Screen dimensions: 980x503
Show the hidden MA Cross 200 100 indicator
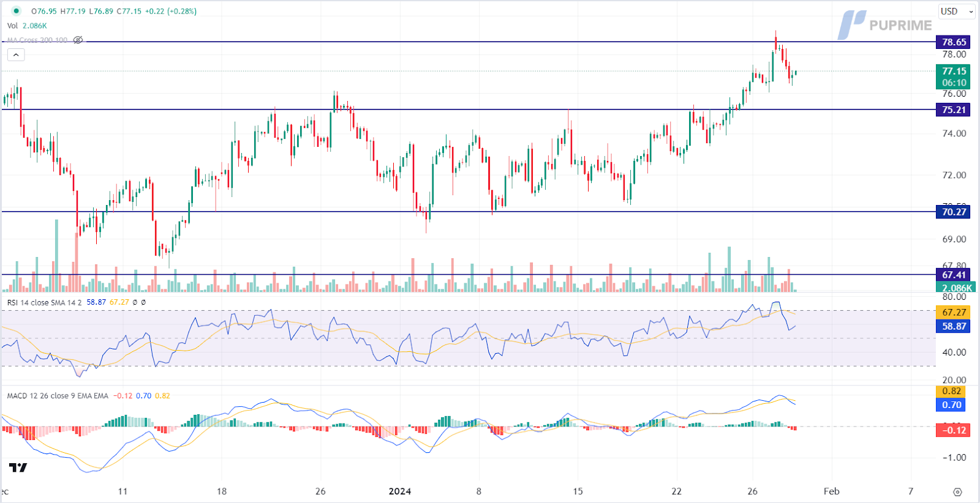78,40
